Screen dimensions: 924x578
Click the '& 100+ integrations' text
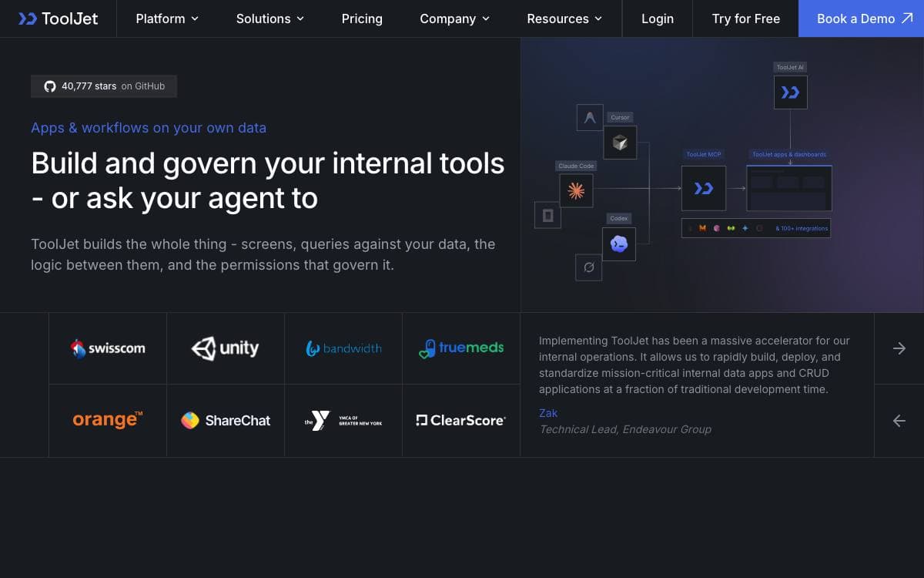(802, 228)
